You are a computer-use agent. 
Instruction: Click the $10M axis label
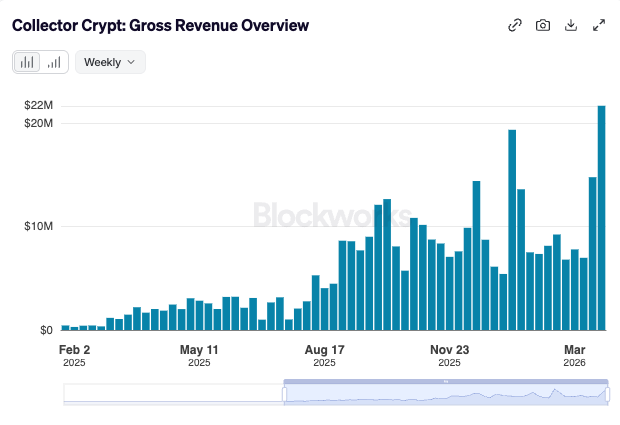coord(38,226)
